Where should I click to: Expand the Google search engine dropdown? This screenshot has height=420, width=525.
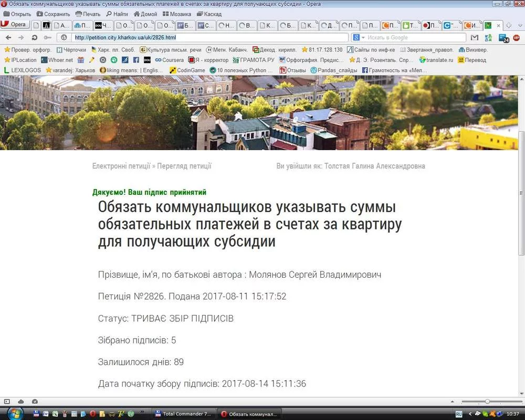[362, 37]
